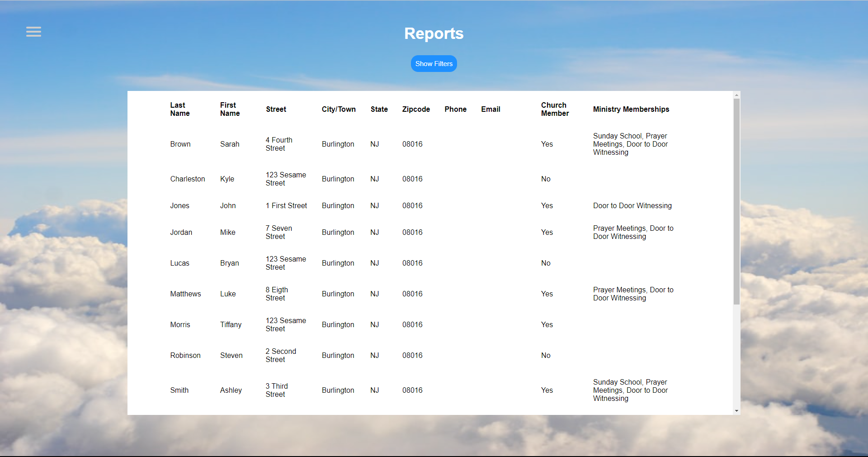
Task: Select the last name Brown
Action: pos(180,144)
